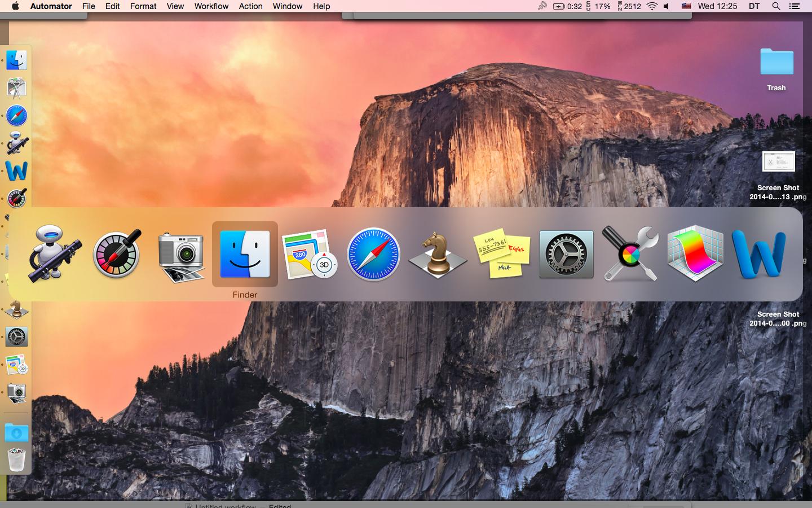This screenshot has height=508, width=812.
Task: Open Safari from the Dock
Action: tap(17, 115)
